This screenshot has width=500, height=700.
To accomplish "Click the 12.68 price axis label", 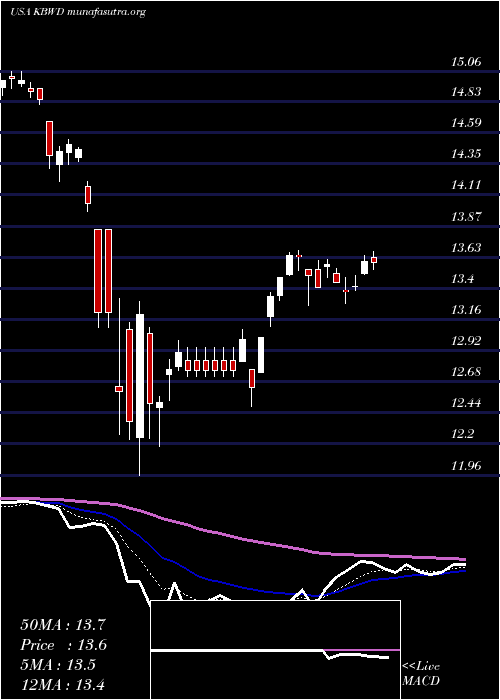I will tap(466, 371).
